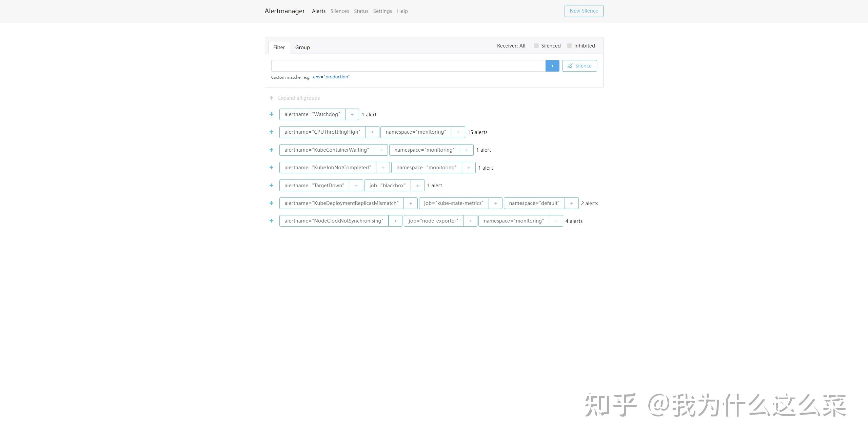Viewport: 868px width, 440px height.
Task: Add namespace="default" matcher to the filter
Action: (x=572, y=203)
